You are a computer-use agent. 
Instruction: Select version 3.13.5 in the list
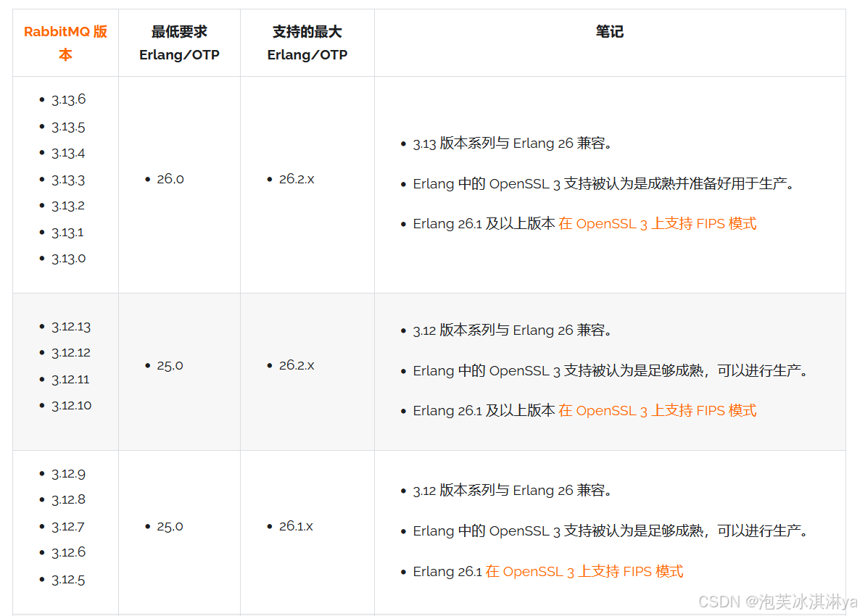tap(69, 127)
